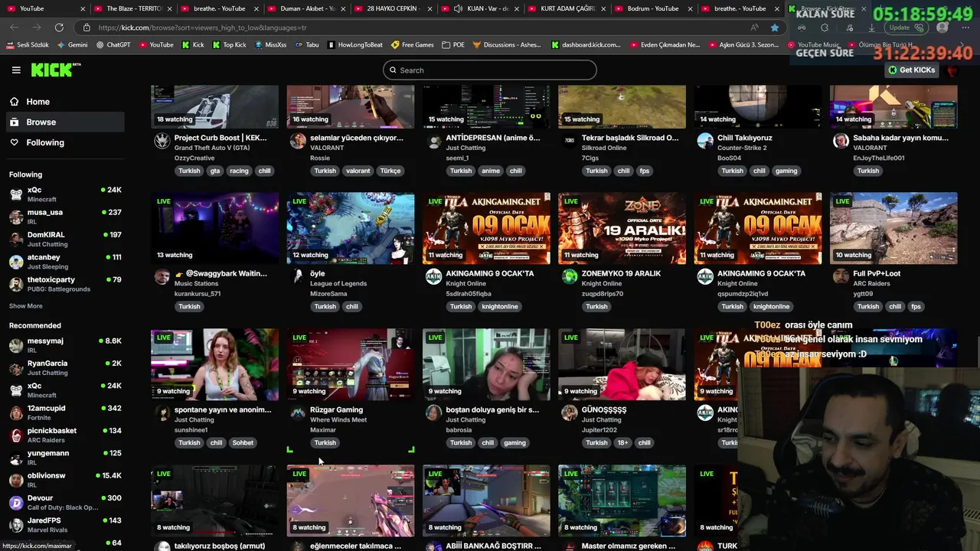Click the browser address bar URL
Viewport: 980px width, 551px height.
(202, 28)
